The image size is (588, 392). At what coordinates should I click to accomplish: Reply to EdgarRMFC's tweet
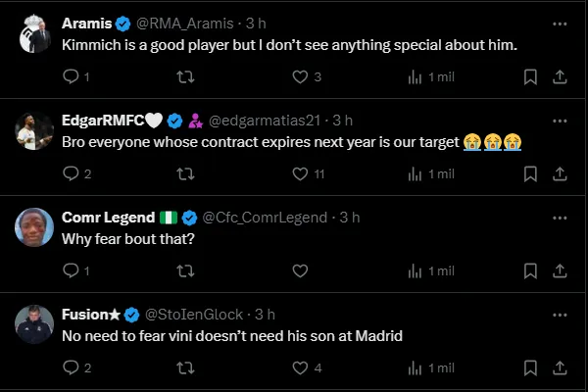coord(71,173)
